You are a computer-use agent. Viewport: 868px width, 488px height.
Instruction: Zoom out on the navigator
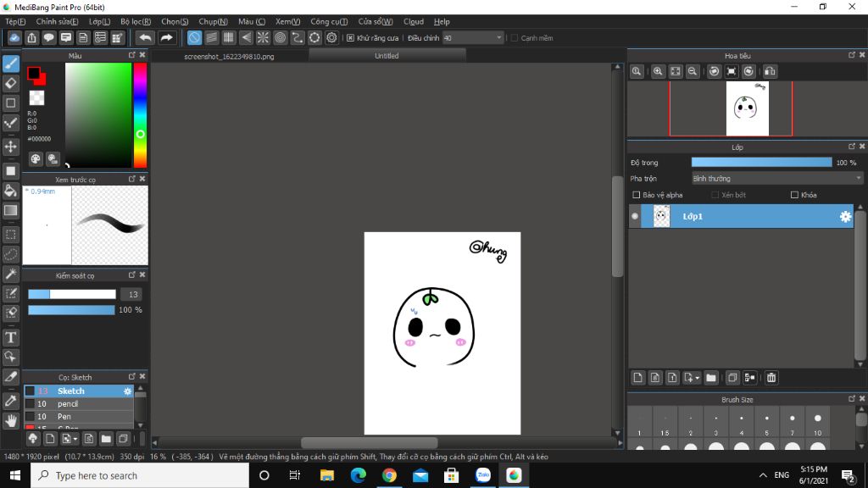click(x=693, y=71)
